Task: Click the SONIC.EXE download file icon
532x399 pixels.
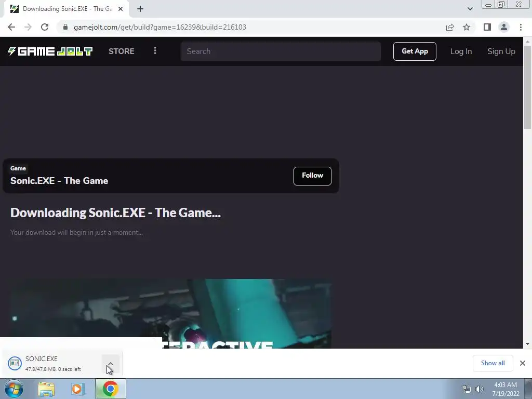Action: (x=15, y=363)
